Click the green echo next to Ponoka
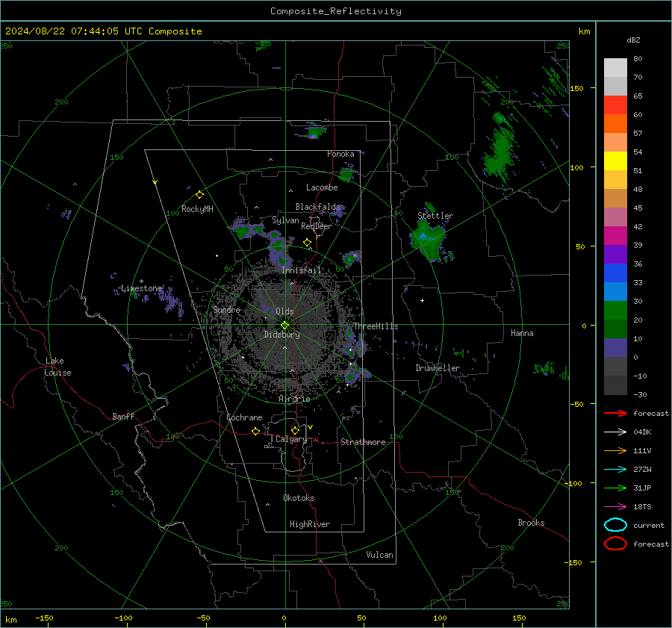672x628 pixels. (x=346, y=174)
